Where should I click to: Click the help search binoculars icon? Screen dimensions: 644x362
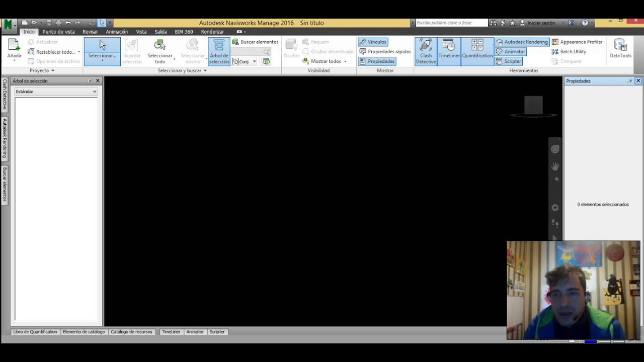coord(493,23)
